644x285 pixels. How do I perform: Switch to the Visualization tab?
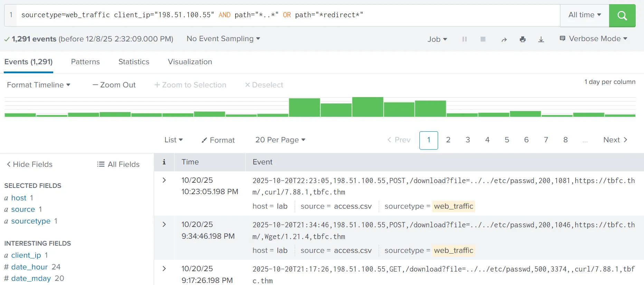tap(190, 62)
